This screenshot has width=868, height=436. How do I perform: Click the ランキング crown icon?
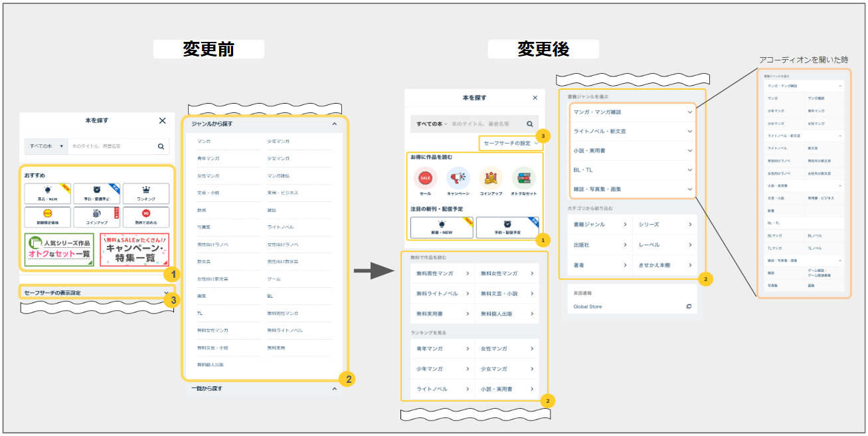point(146,193)
